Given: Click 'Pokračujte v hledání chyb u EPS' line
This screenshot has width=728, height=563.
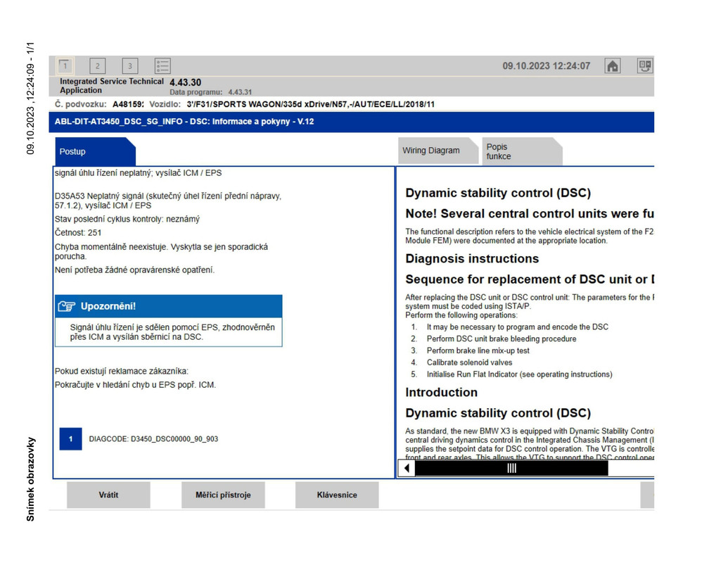Looking at the screenshot, I should pyautogui.click(x=135, y=385).
